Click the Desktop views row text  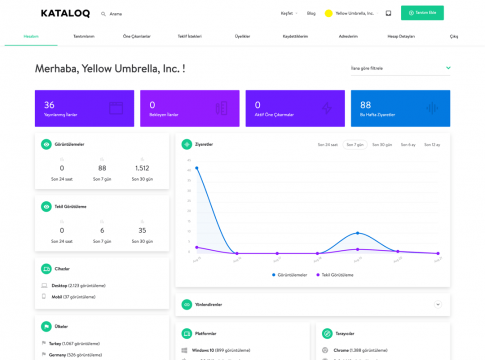[x=79, y=286]
